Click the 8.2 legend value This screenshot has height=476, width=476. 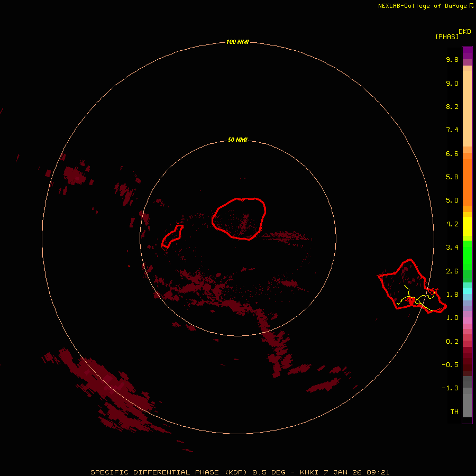[452, 106]
